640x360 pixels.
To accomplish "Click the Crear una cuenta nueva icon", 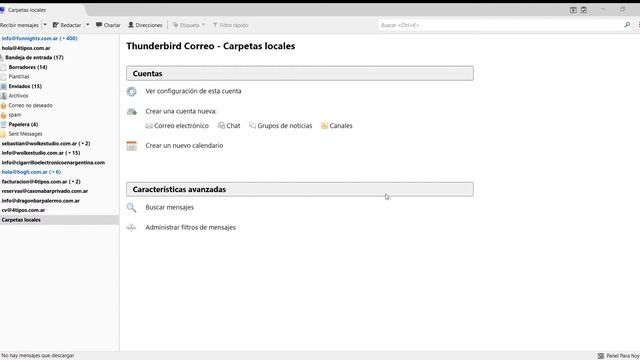I will click(131, 111).
